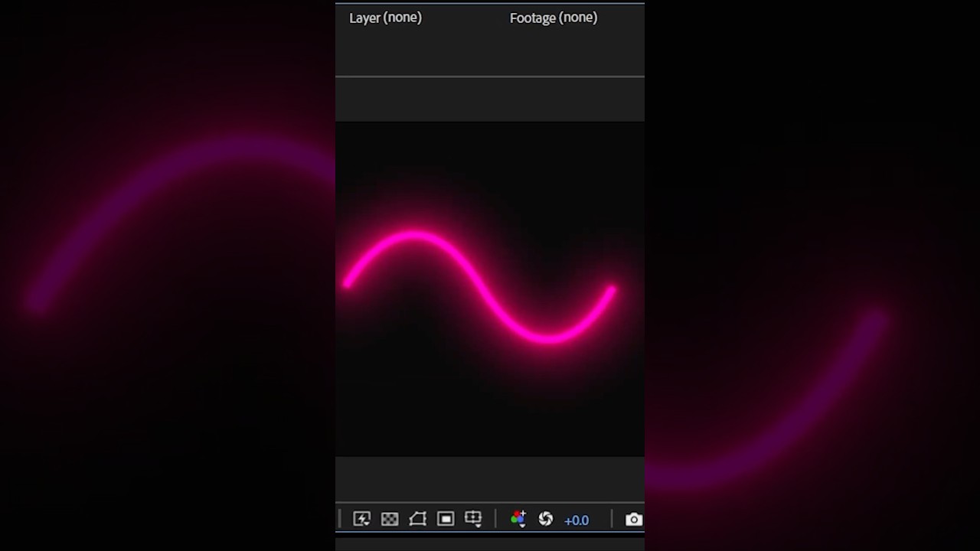Toggle Fast Previews lightning icon
The height and width of the screenshot is (551, 980).
(361, 519)
